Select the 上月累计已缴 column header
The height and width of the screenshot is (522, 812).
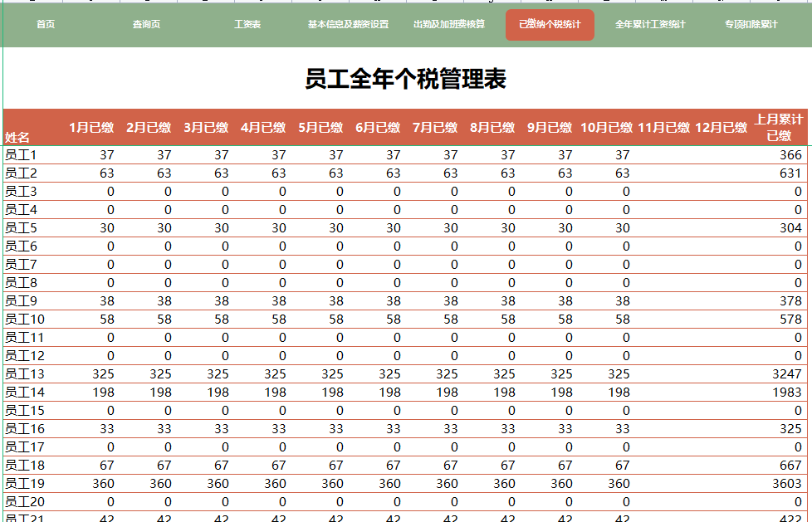click(779, 128)
